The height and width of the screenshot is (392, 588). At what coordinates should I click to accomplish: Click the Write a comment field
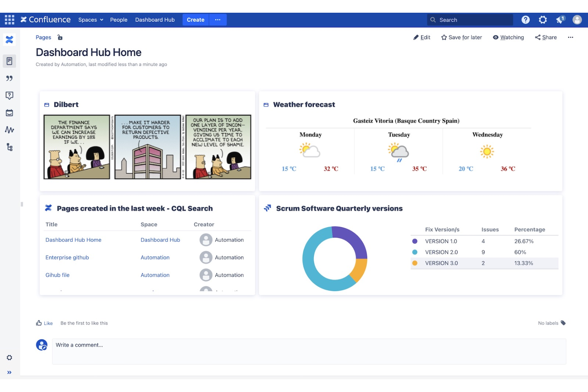pos(309,351)
